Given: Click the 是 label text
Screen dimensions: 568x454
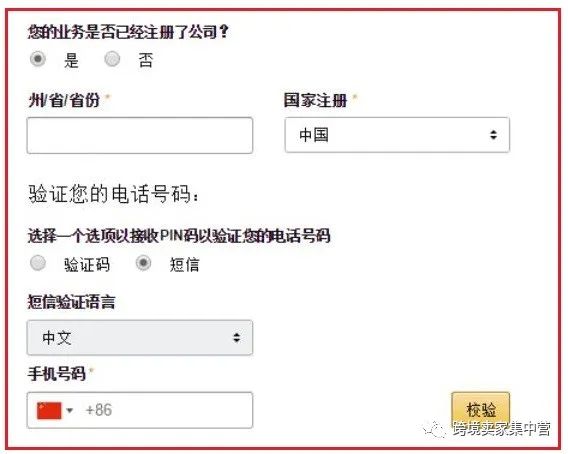Looking at the screenshot, I should pyautogui.click(x=71, y=61).
